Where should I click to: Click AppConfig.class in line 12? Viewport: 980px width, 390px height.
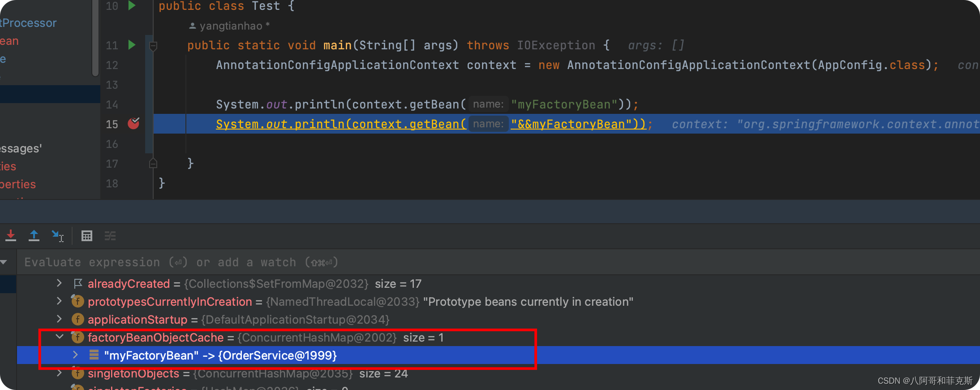pyautogui.click(x=872, y=65)
